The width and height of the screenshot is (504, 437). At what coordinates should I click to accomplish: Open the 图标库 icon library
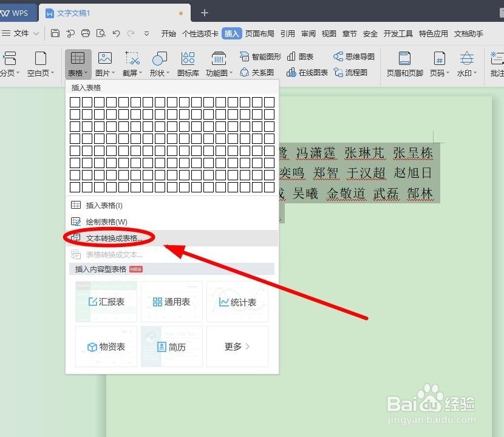coord(188,64)
